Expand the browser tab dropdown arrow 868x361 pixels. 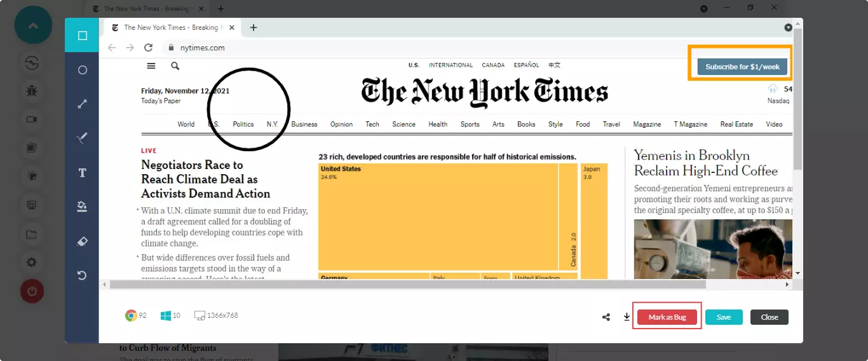point(789,27)
